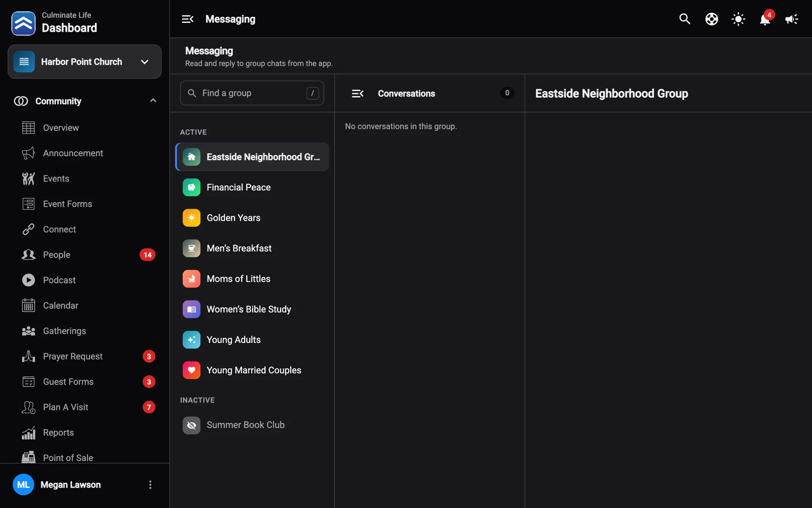This screenshot has height=508, width=812.
Task: Click the ML user avatar
Action: pyautogui.click(x=23, y=485)
